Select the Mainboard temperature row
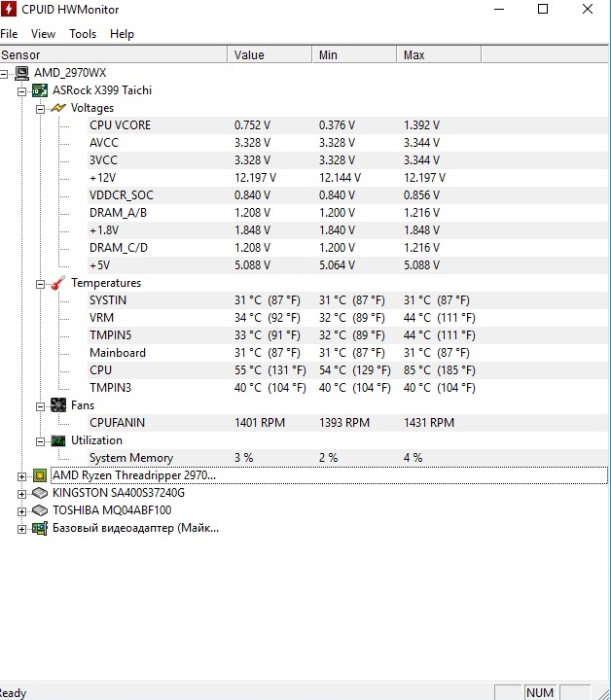This screenshot has height=700, width=611. point(348,353)
